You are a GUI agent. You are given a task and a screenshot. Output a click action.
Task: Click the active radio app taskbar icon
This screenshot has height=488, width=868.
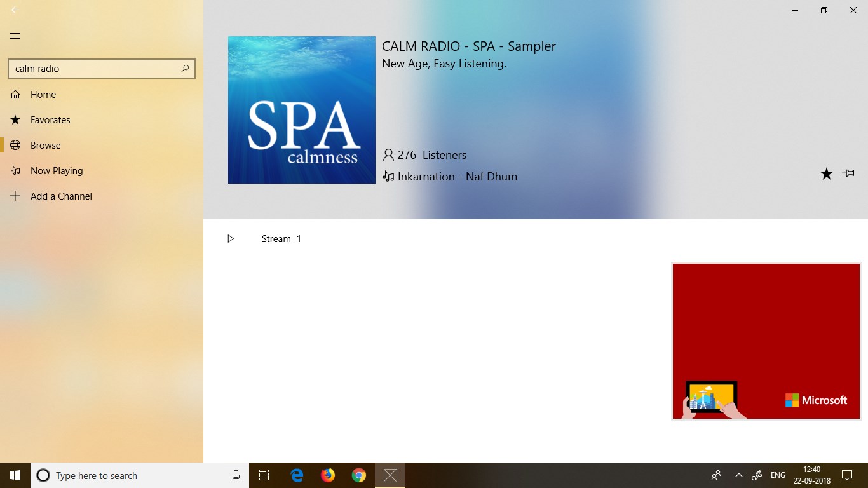pyautogui.click(x=390, y=475)
